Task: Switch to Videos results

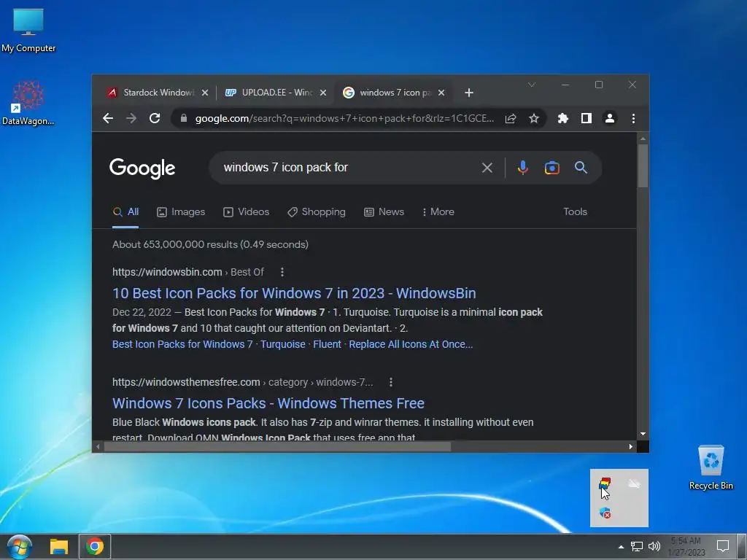Action: point(247,212)
